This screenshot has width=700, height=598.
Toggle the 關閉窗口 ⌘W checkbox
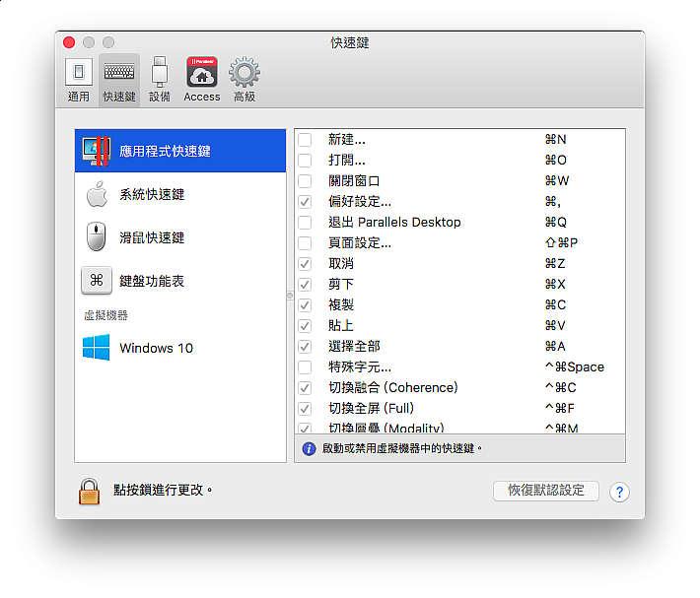tap(305, 181)
